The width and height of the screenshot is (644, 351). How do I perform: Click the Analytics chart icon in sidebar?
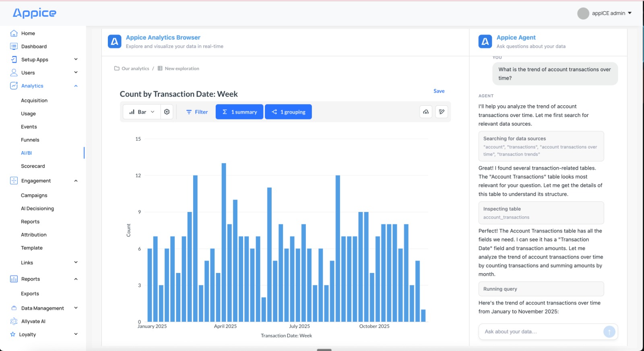click(x=14, y=86)
